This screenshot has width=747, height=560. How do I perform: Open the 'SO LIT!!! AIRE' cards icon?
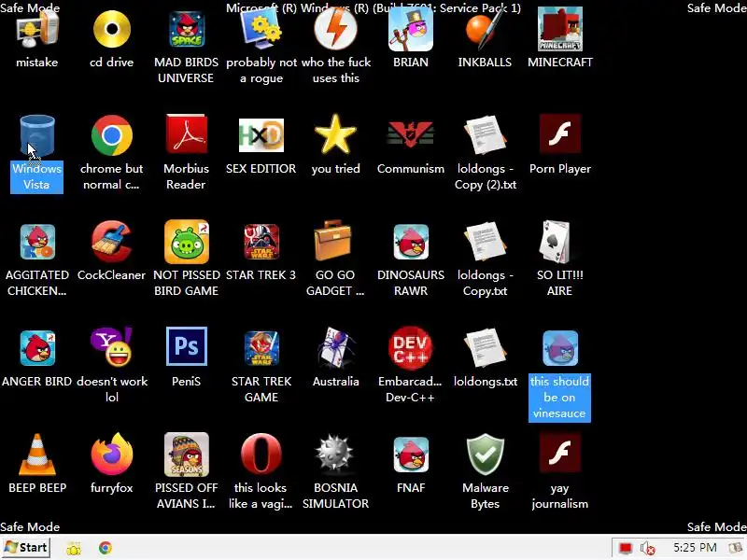click(x=555, y=242)
